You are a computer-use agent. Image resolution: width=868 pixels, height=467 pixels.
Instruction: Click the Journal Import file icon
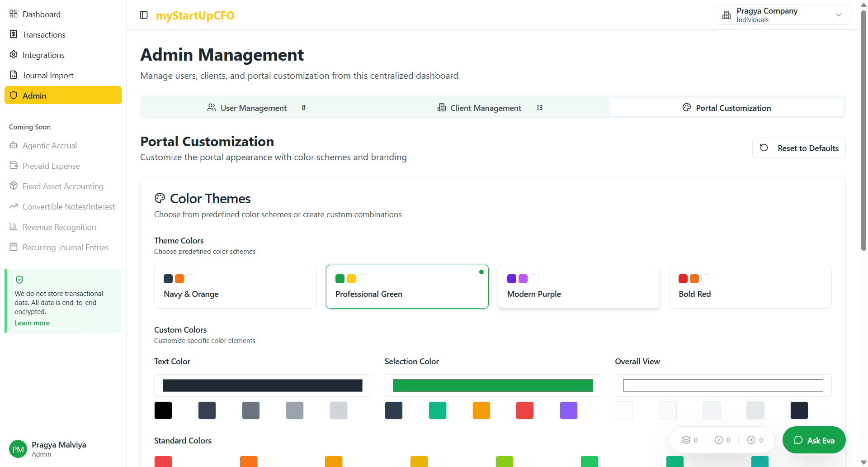coord(14,75)
